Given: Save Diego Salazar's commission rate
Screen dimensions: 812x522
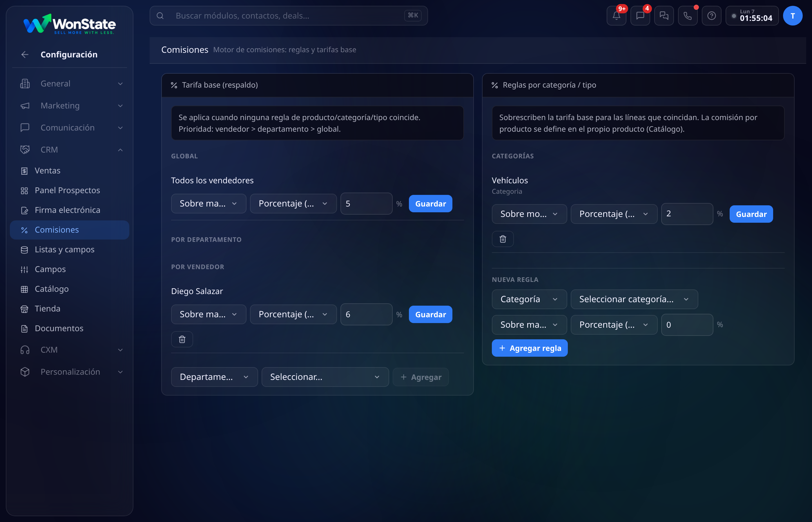Looking at the screenshot, I should 430,314.
